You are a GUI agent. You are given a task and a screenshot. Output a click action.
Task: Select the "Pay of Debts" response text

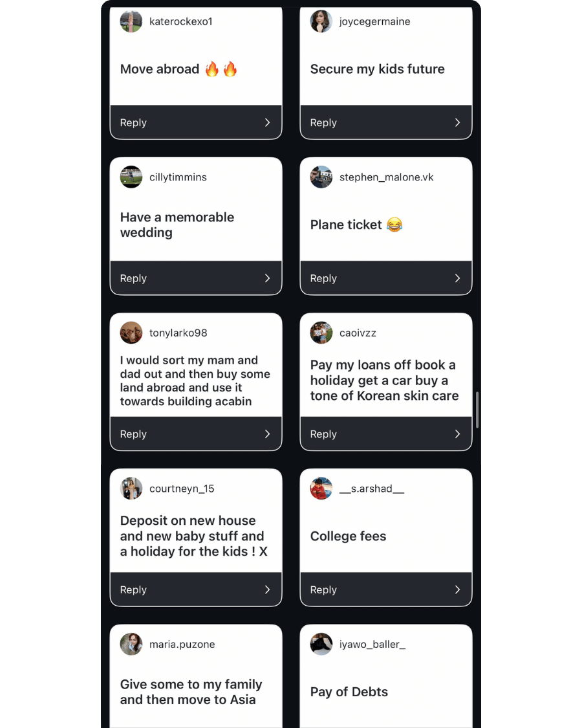pos(349,692)
